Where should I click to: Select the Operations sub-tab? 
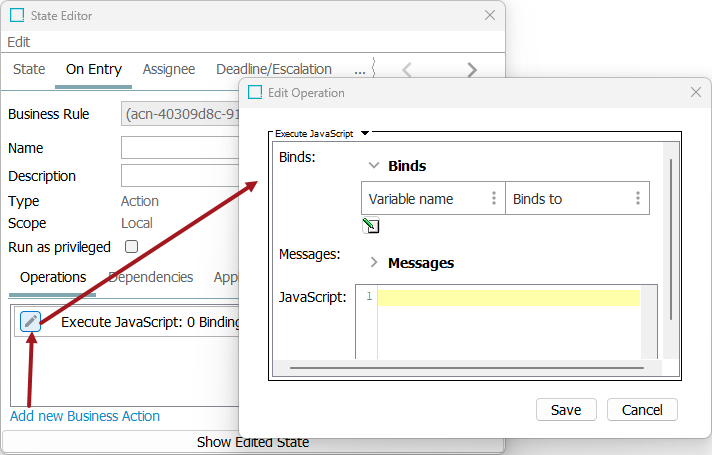(x=53, y=277)
